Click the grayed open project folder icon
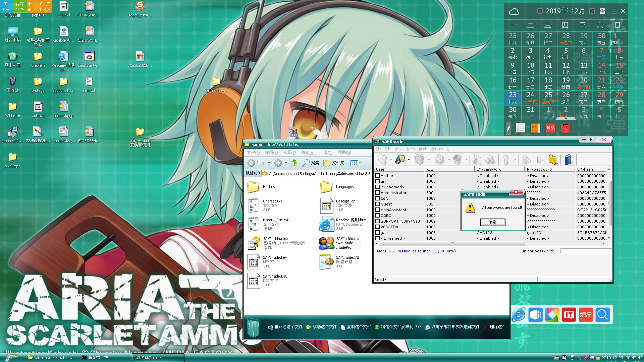The image size is (644, 362). (x=382, y=160)
